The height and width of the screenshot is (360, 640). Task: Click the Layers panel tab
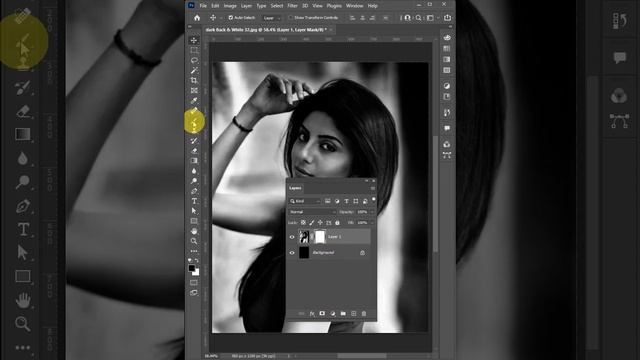[295, 188]
